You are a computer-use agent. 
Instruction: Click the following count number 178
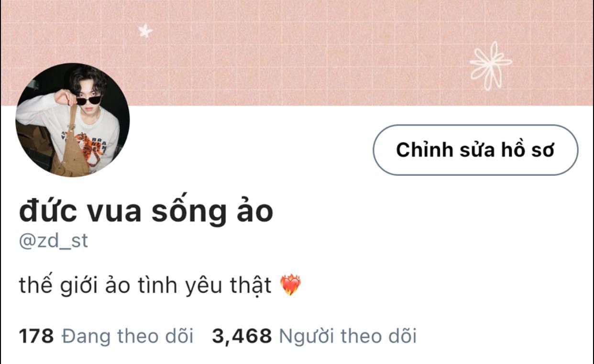tap(36, 337)
